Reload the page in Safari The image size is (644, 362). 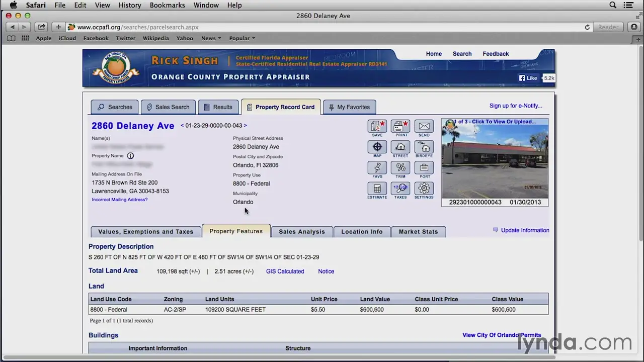tap(587, 27)
